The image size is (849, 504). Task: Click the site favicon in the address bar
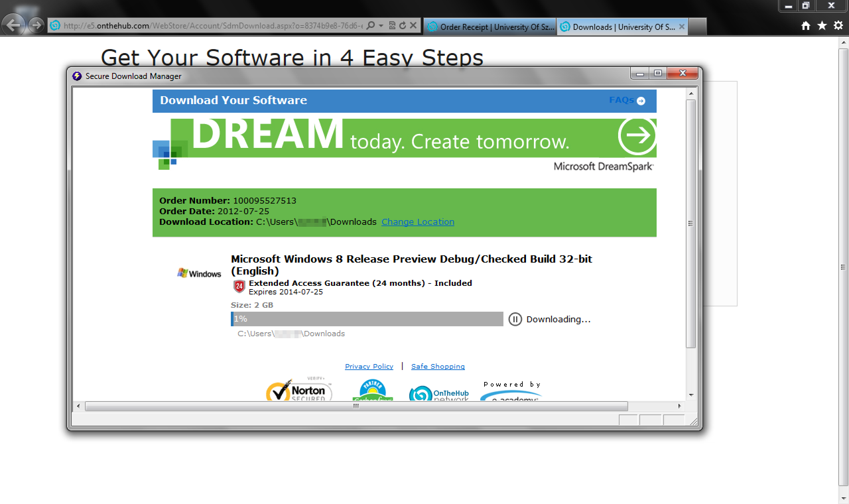click(x=56, y=26)
